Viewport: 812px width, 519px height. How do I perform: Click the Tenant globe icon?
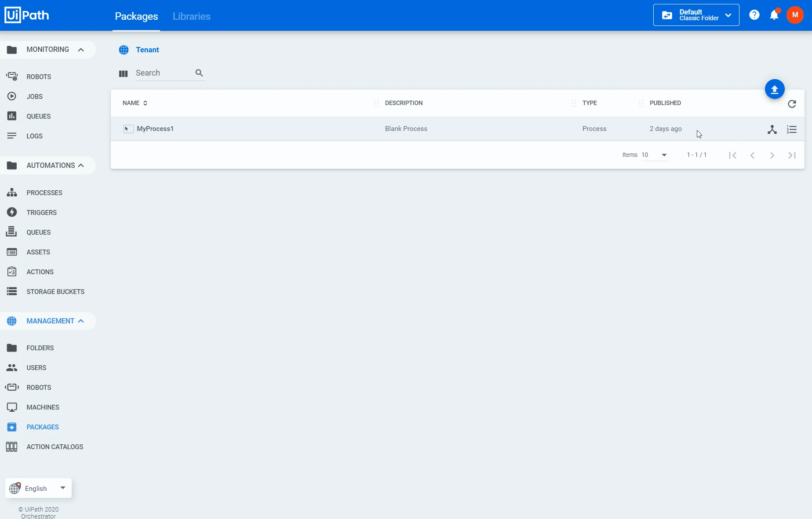point(124,50)
